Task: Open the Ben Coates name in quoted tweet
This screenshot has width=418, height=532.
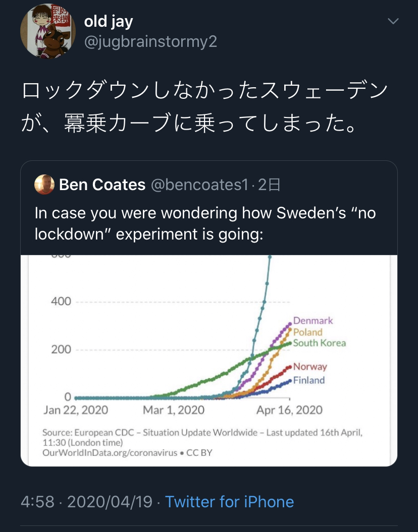Action: point(102,185)
